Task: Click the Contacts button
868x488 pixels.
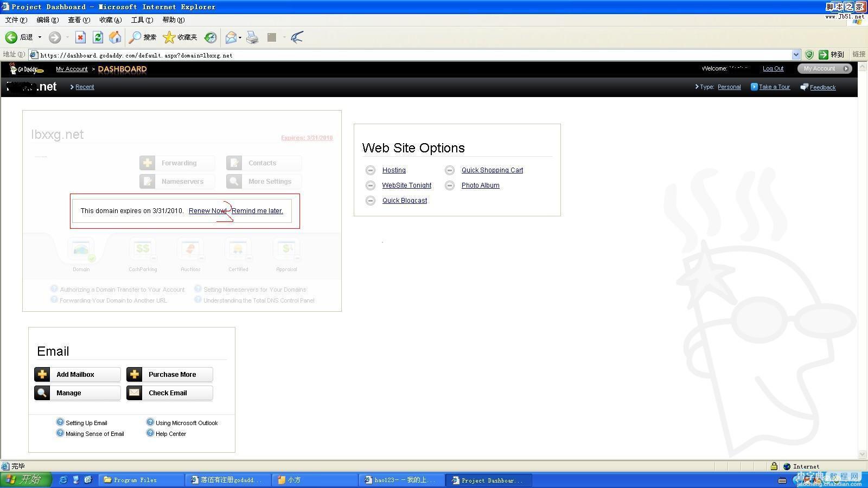Action: [264, 163]
